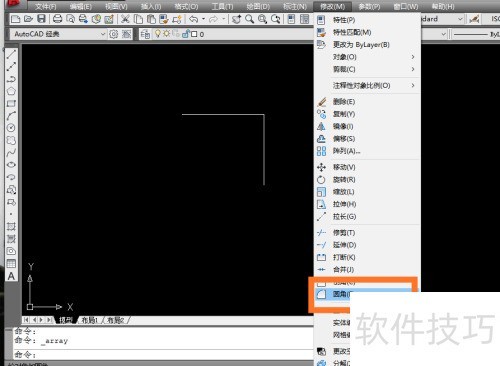The height and width of the screenshot is (366, 500).
Task: Open the 视图(V) menu
Action: tap(116, 6)
